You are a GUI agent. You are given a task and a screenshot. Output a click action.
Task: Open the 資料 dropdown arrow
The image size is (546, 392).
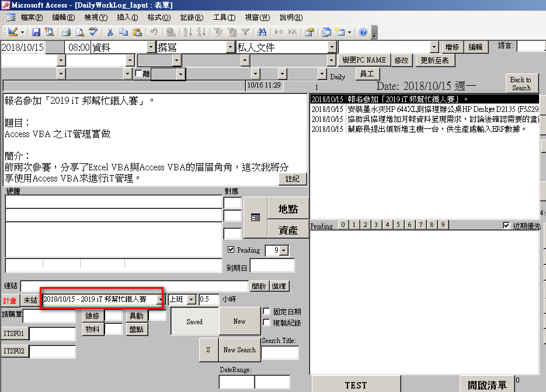pyautogui.click(x=151, y=47)
